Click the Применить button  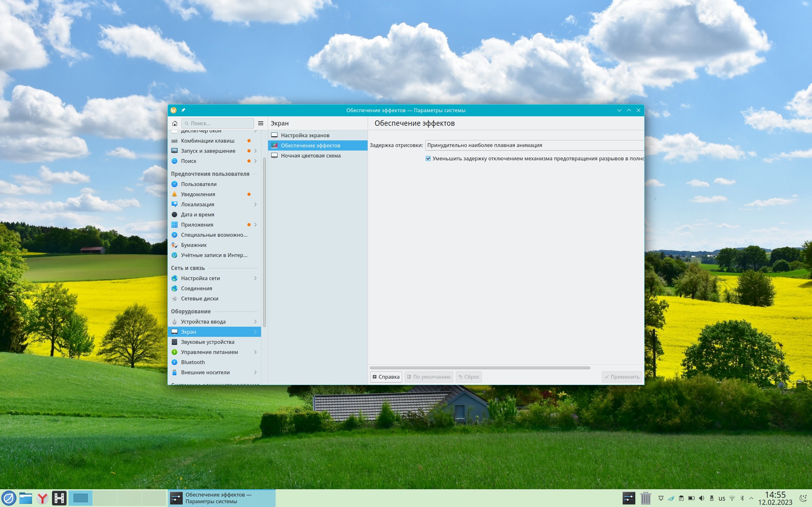(x=621, y=377)
